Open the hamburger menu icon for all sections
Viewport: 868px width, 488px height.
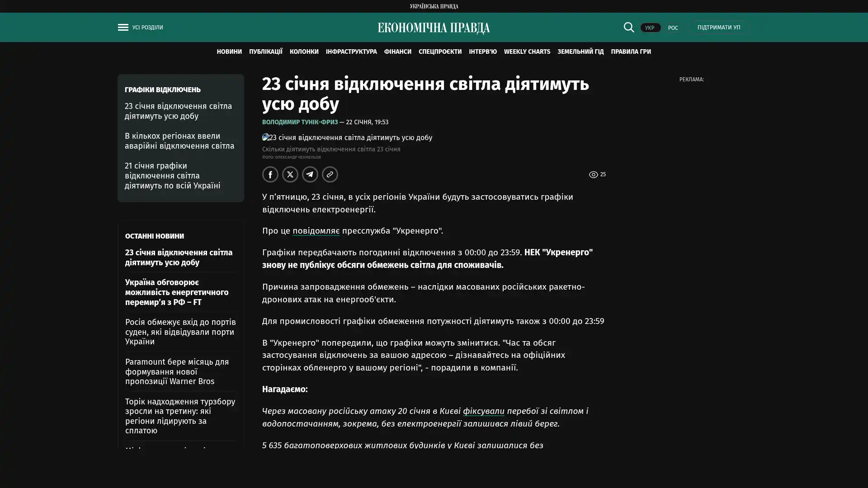[x=123, y=27]
